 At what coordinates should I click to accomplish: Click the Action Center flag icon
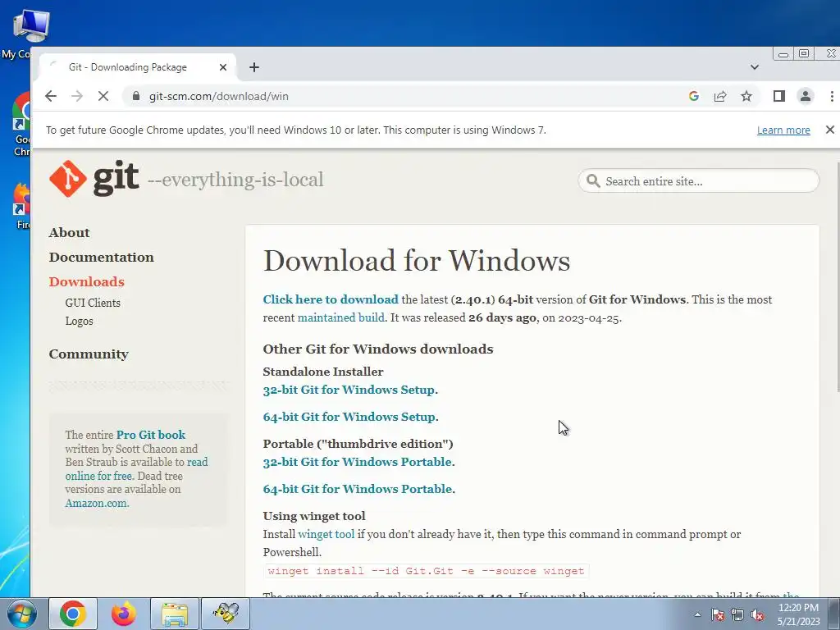pos(718,614)
